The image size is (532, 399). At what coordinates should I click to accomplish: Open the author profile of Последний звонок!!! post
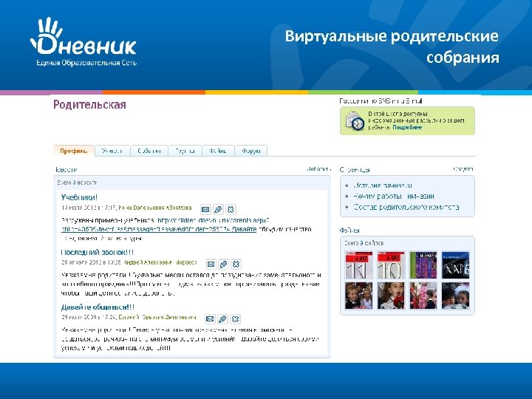pyautogui.click(x=160, y=262)
